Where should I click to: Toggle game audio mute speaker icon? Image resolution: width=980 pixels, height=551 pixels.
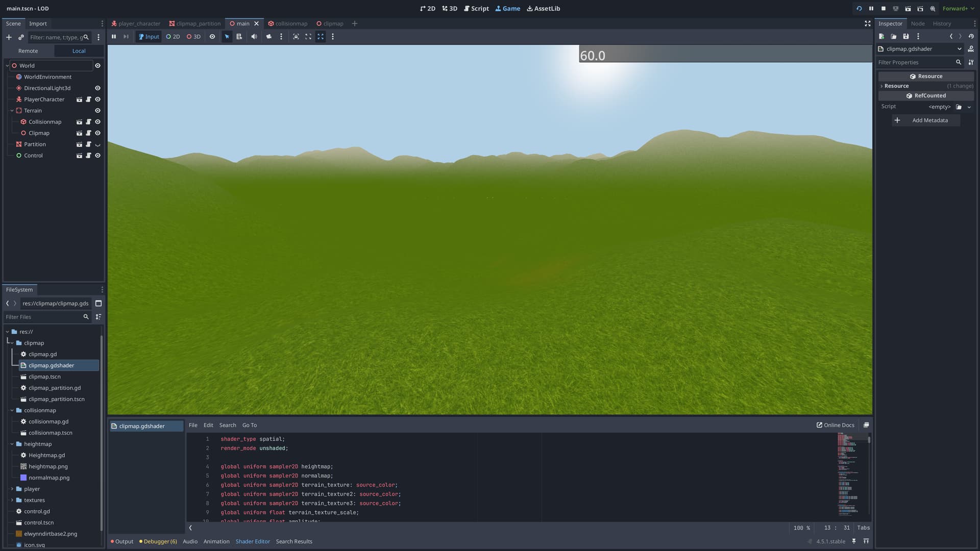pyautogui.click(x=254, y=37)
